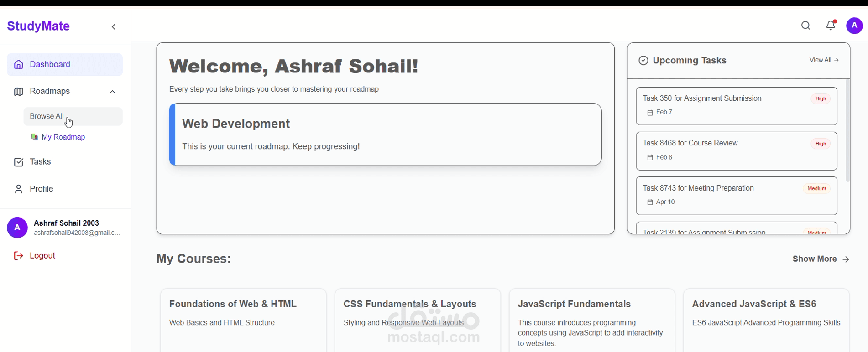Image resolution: width=868 pixels, height=352 pixels.
Task: Collapse the Roadmaps submenu chevron
Action: point(113,92)
